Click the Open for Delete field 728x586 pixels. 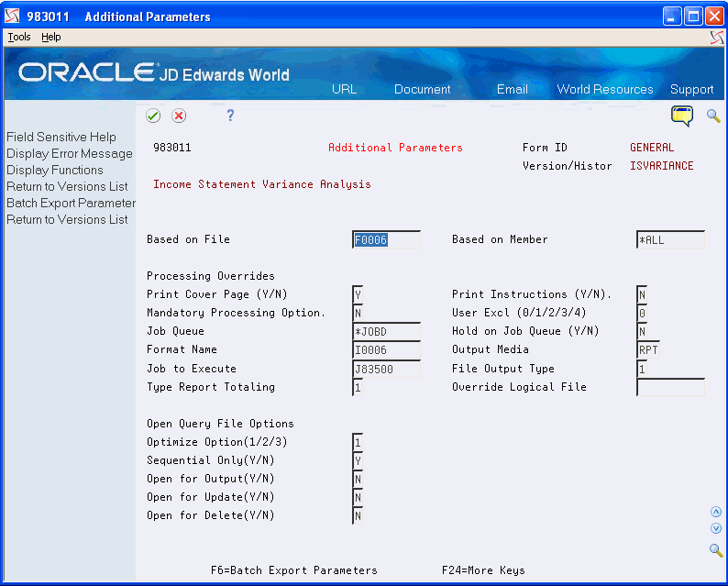click(x=358, y=515)
